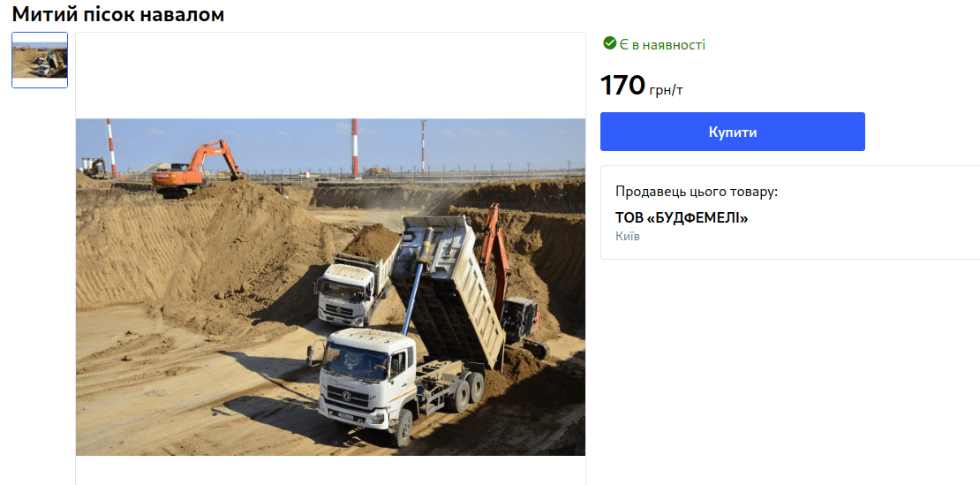The width and height of the screenshot is (980, 485).
Task: Click the second white truck behind
Action: pos(351,286)
